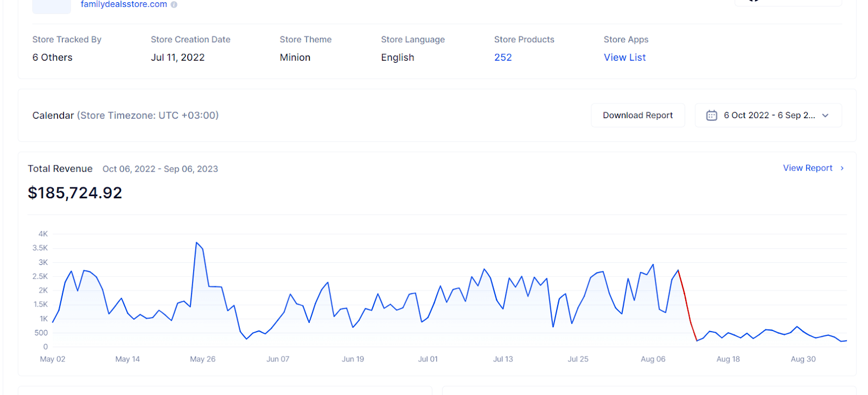Open the View Report link
This screenshot has width=868, height=395.
pyautogui.click(x=807, y=169)
